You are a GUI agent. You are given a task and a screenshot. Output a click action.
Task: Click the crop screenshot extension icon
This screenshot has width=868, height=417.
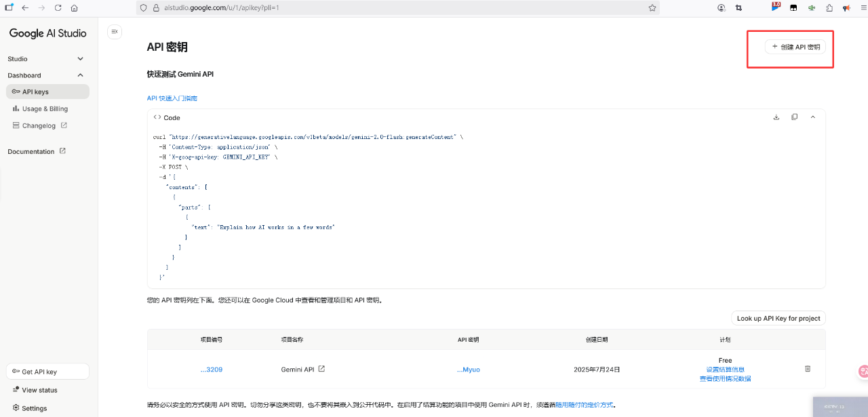[x=738, y=8]
